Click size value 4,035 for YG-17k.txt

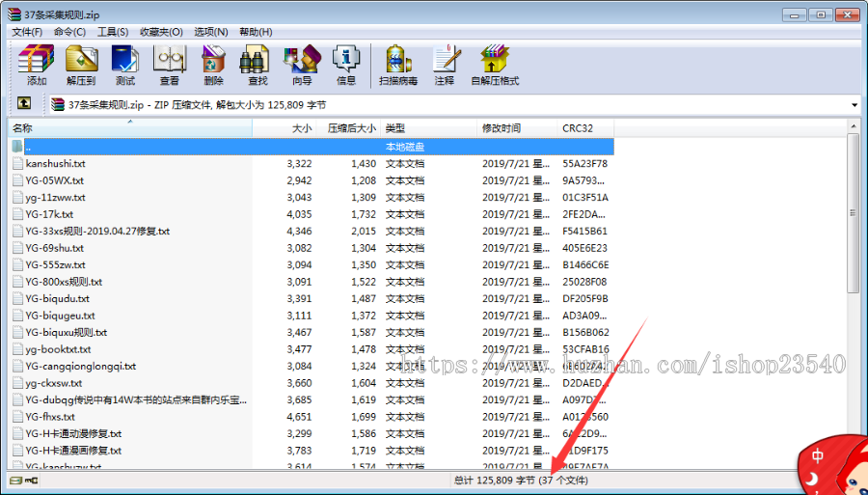300,214
